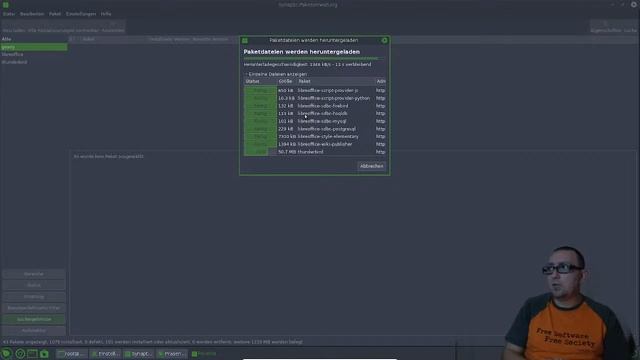The width and height of the screenshot is (640, 360).
Task: Select the libreoffice-sdbc-hsqldb row
Action: (x=314, y=113)
